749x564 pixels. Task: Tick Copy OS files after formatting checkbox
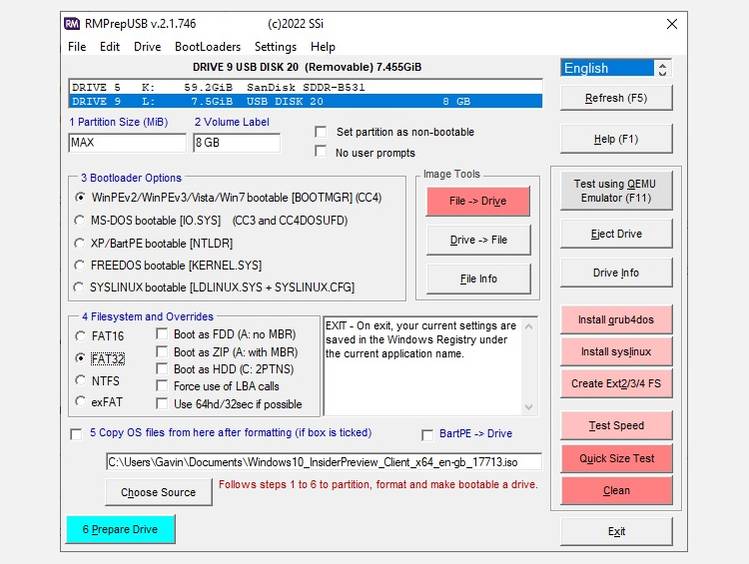pyautogui.click(x=76, y=434)
